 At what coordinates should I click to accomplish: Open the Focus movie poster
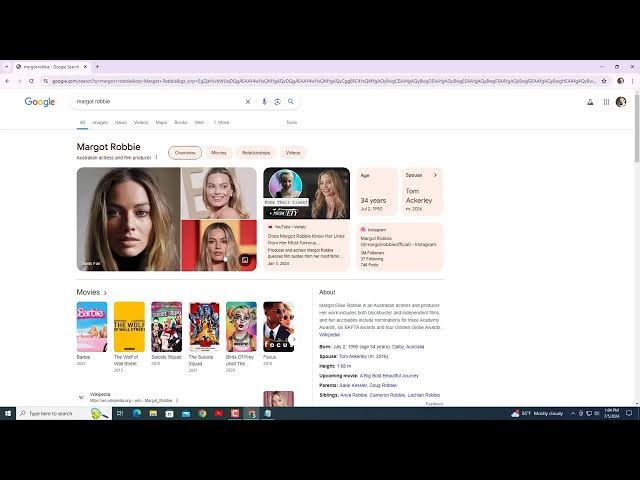tap(278, 327)
